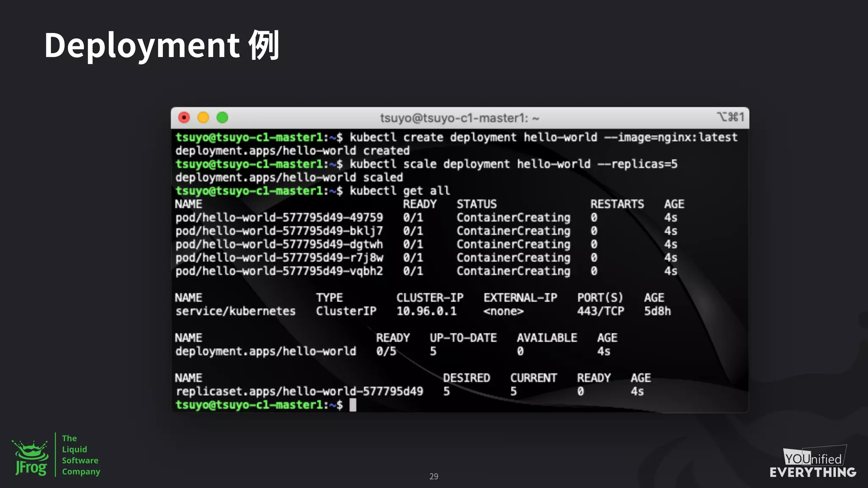The height and width of the screenshot is (488, 868).
Task: Click The Liquid Software Company text
Action: (81, 455)
